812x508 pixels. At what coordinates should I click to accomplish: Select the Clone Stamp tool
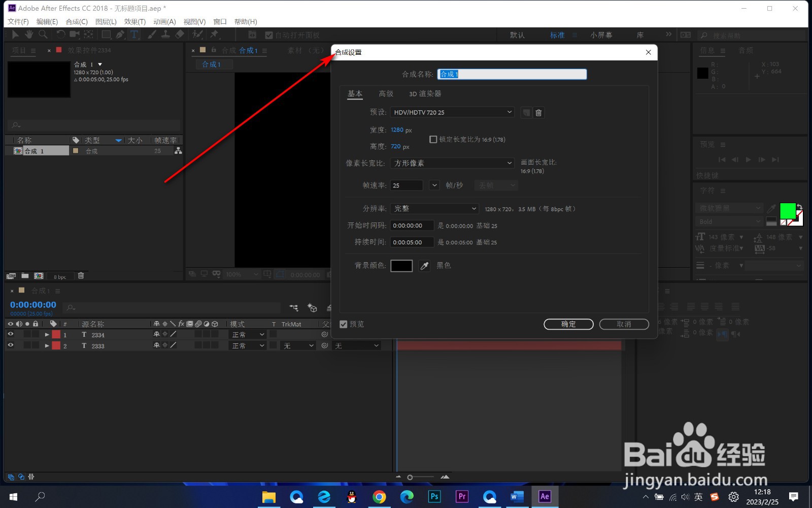click(x=165, y=35)
